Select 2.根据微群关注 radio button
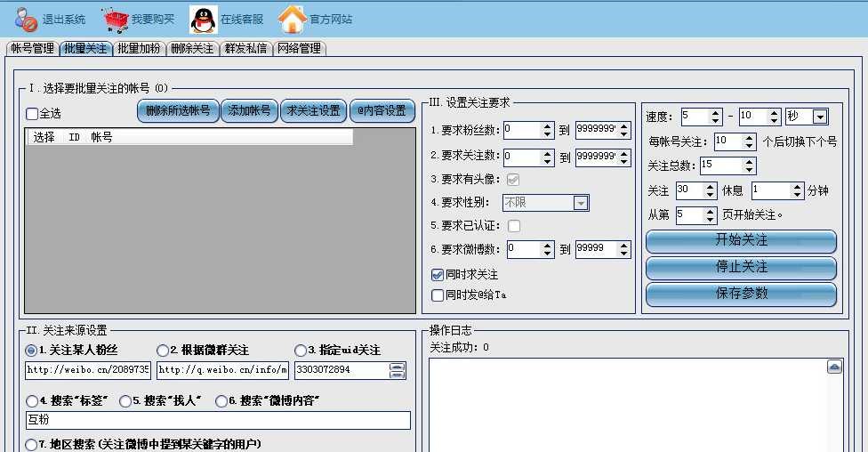The width and height of the screenshot is (868, 452). tap(163, 351)
